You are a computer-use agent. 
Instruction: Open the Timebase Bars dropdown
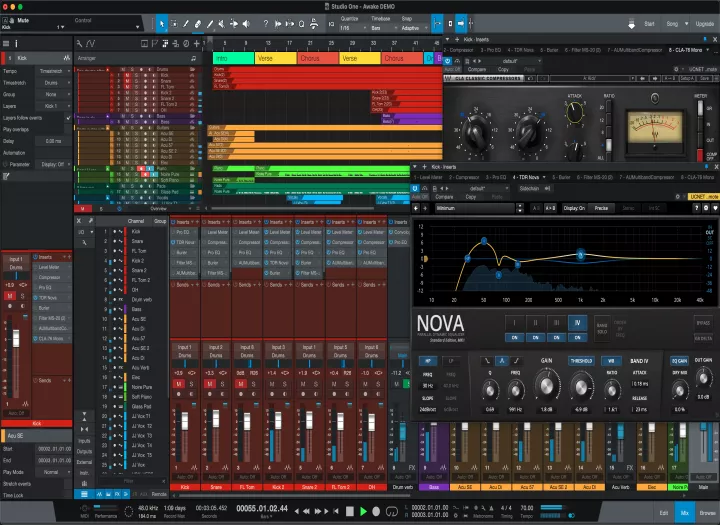point(383,28)
